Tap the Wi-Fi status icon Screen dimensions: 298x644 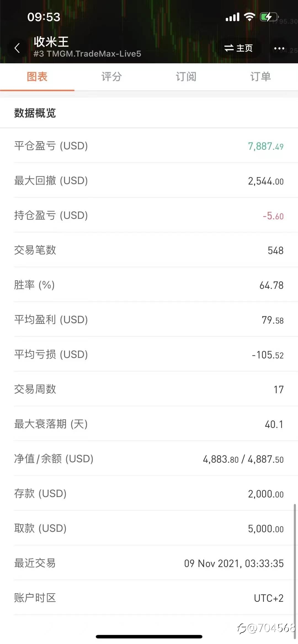tap(249, 17)
